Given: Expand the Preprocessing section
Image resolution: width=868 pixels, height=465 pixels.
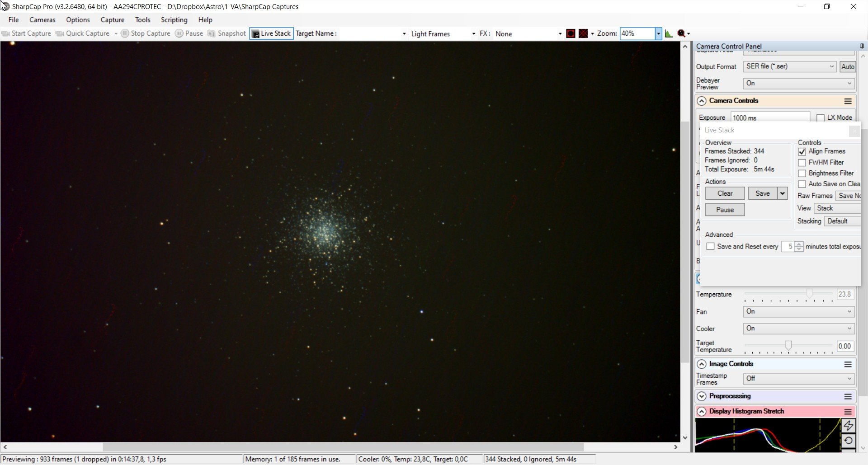Looking at the screenshot, I should click(702, 396).
